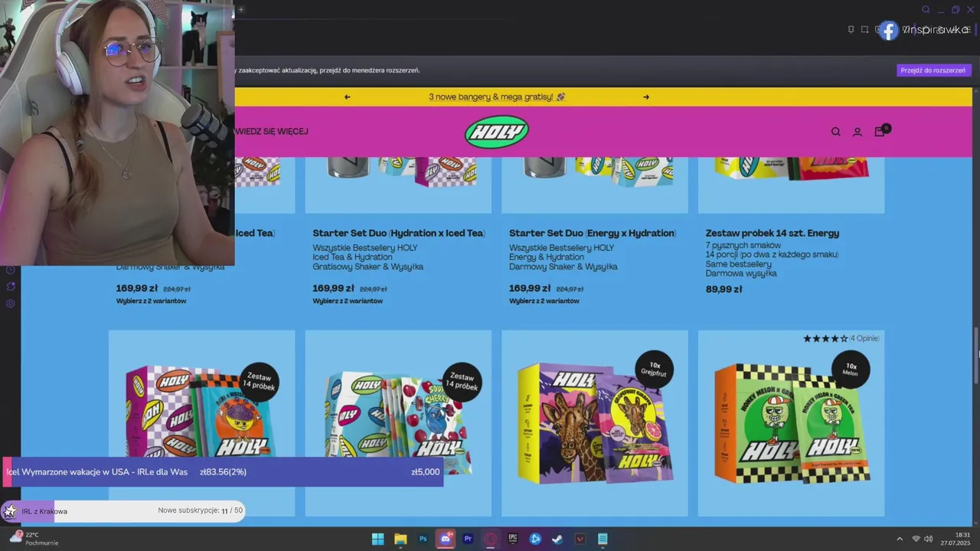Open the 10x Melon product image
Screen dimensions: 980x551
792,423
